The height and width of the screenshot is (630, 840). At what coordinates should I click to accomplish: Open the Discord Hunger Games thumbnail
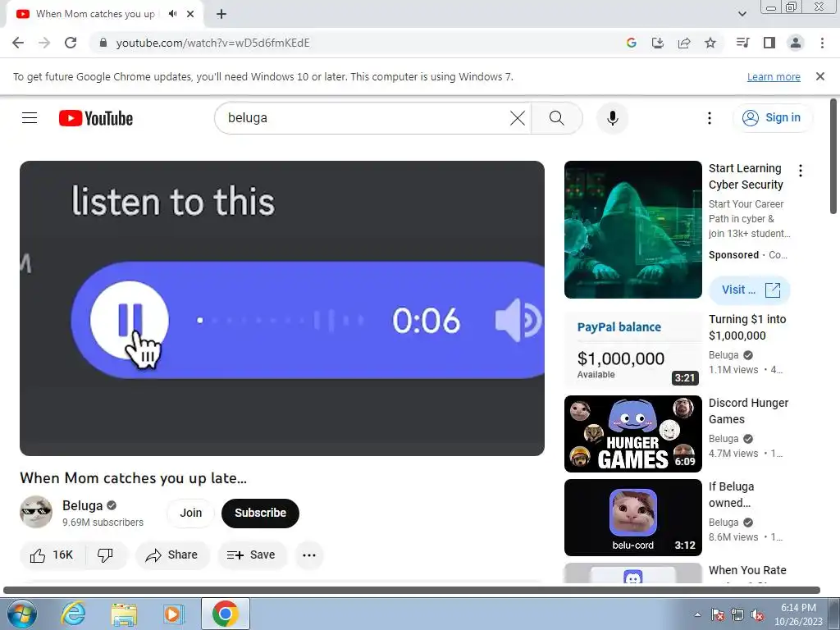(632, 434)
